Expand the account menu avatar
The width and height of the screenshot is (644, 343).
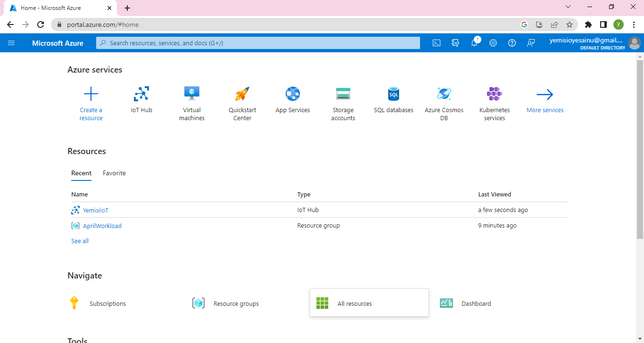point(635,43)
